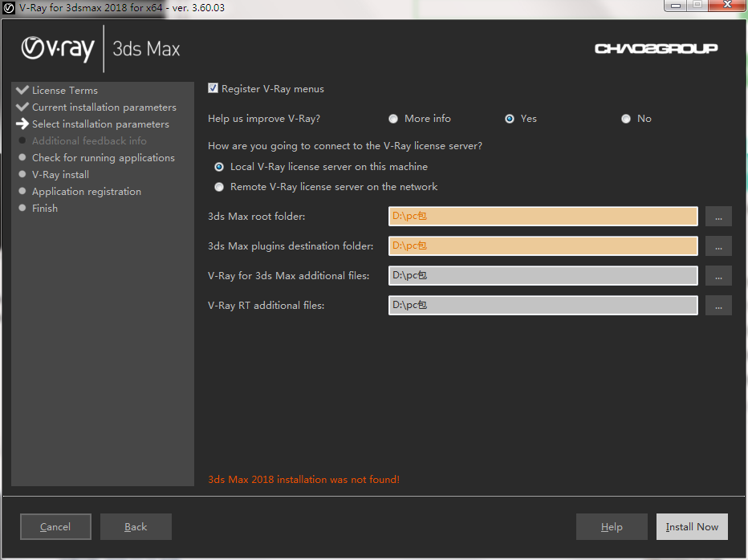Click the 'V-Ray for 3ds Max additional files:' label
This screenshot has width=748, height=560.
(x=289, y=276)
